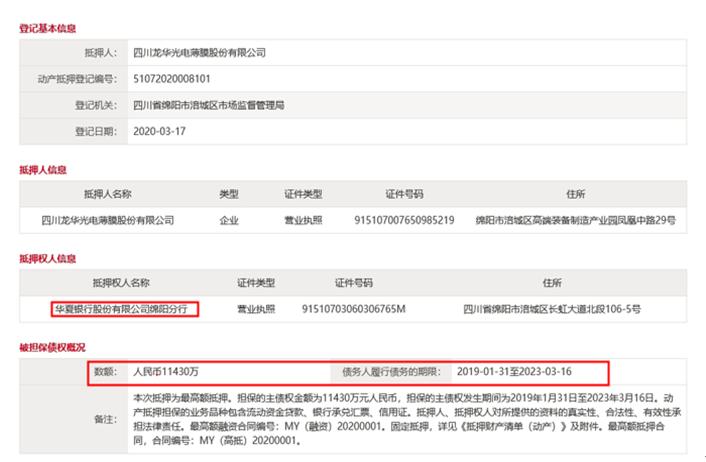Image resolution: width=706 pixels, height=462 pixels.
Task: Click 证件号码 header in mortgagee table
Action: pyautogui.click(x=354, y=283)
